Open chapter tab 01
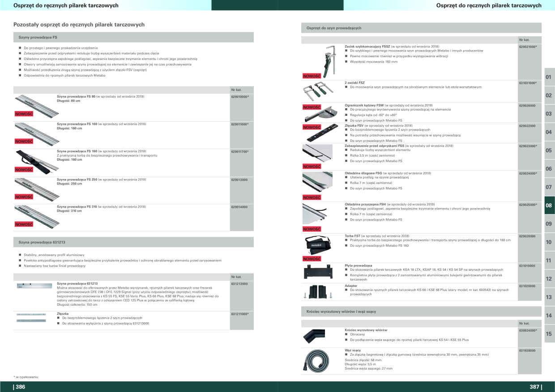This screenshot has width=555, height=392. coord(549,77)
